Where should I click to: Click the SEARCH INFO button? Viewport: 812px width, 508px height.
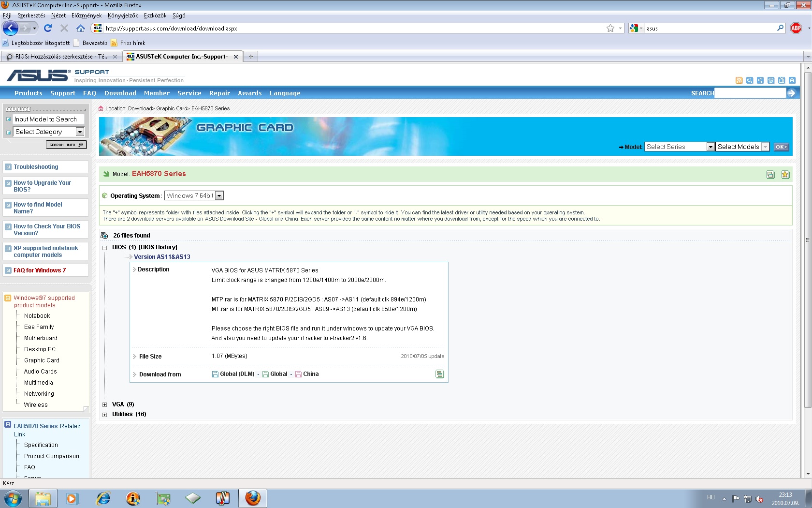(66, 145)
